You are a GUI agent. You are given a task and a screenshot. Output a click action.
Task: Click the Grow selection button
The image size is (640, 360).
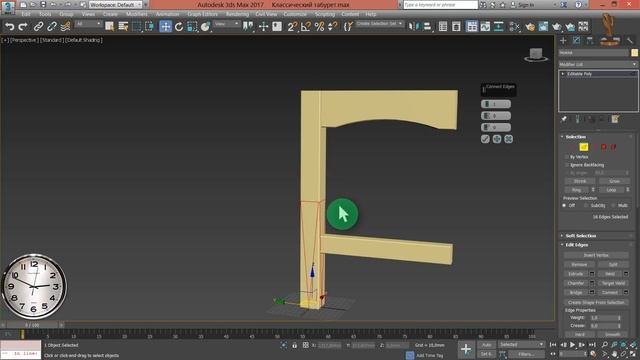point(614,181)
